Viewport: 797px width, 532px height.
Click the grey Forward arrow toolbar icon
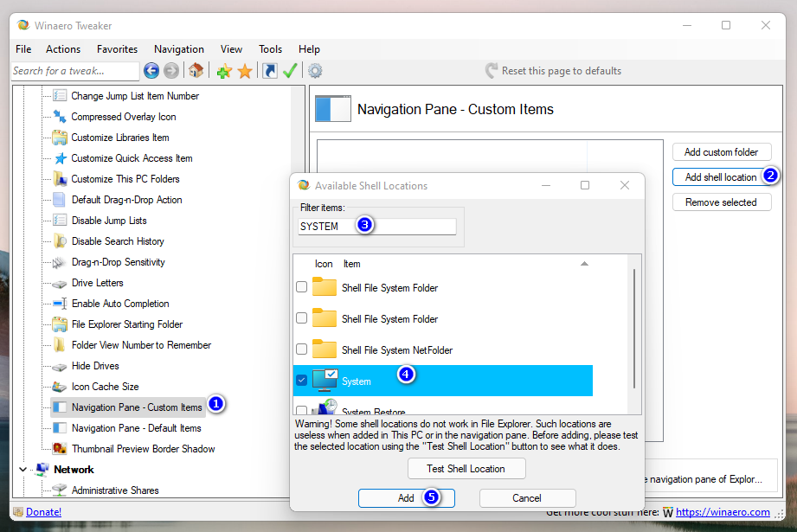coord(171,71)
